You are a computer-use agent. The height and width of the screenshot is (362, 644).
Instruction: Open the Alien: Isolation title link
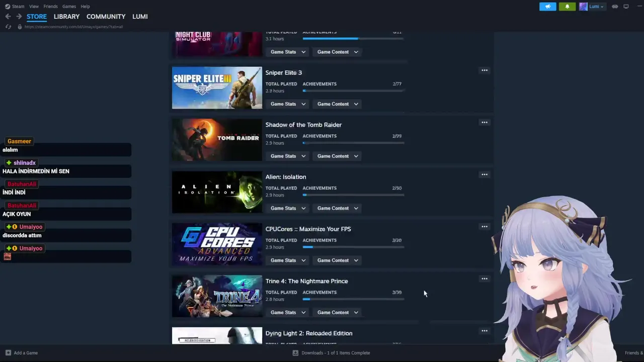tap(286, 177)
